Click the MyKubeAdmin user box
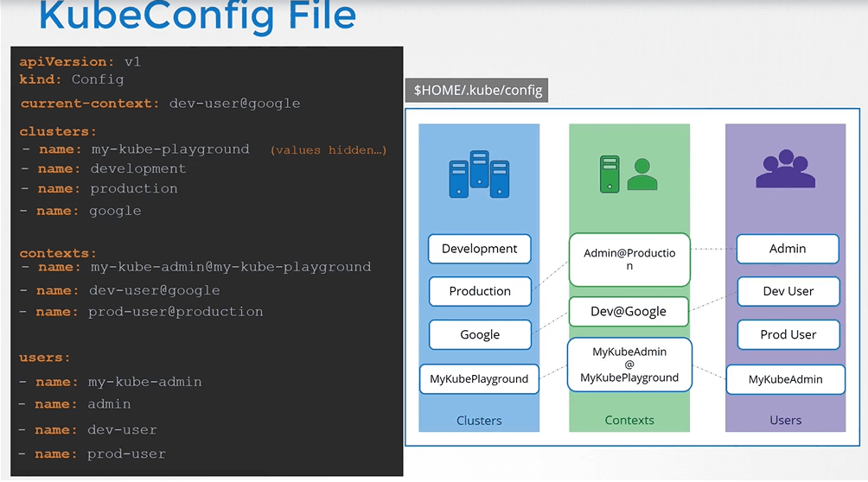868x482 pixels. (x=786, y=379)
